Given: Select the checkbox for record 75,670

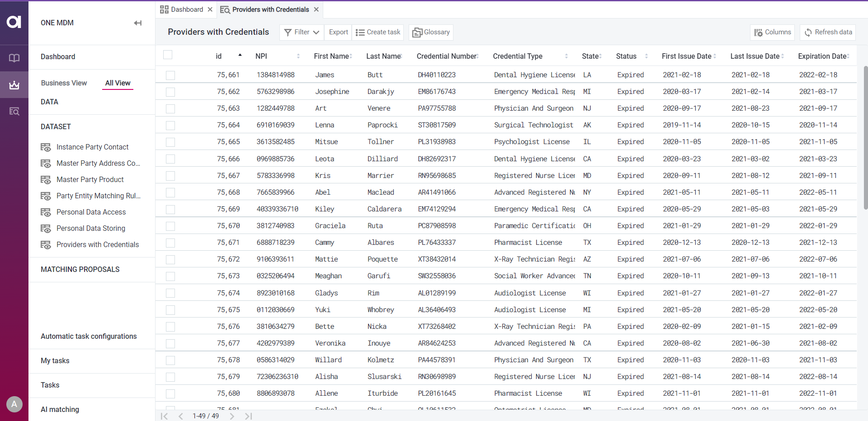Looking at the screenshot, I should [x=170, y=226].
